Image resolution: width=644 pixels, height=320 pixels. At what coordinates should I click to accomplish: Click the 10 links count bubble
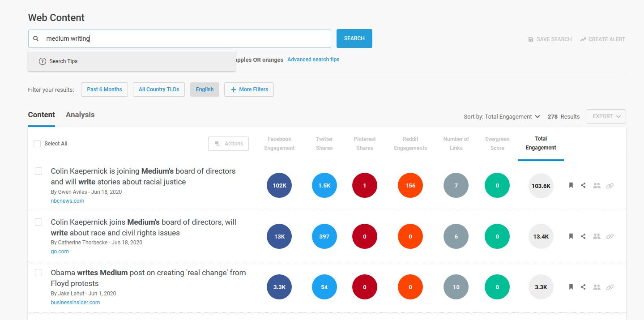[x=456, y=287]
